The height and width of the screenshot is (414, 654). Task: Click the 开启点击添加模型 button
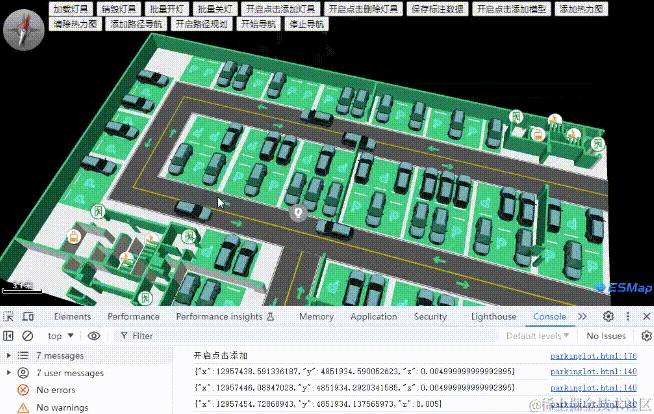[511, 9]
